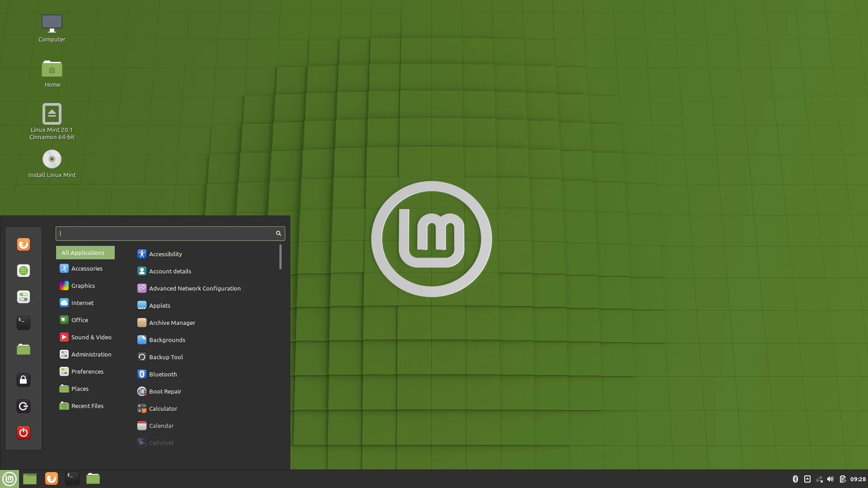Click the Logout icon in menu sidebar
Viewport: 868px width, 488px height.
point(24,406)
